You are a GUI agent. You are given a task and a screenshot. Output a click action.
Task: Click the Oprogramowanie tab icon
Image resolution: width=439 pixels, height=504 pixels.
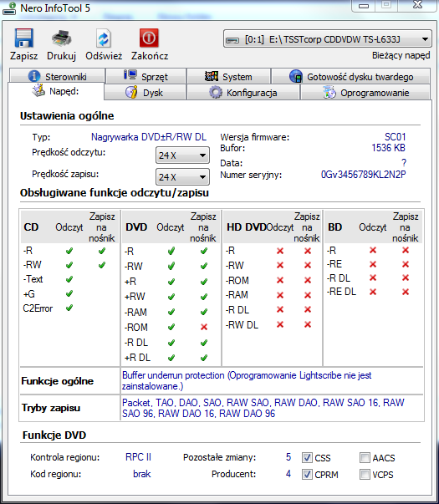point(329,92)
